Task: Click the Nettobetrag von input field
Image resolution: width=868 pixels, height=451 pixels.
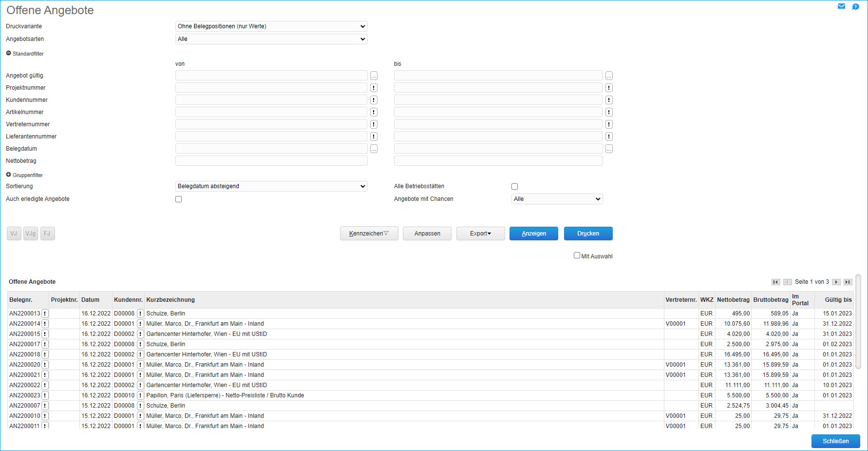Action: (271, 161)
